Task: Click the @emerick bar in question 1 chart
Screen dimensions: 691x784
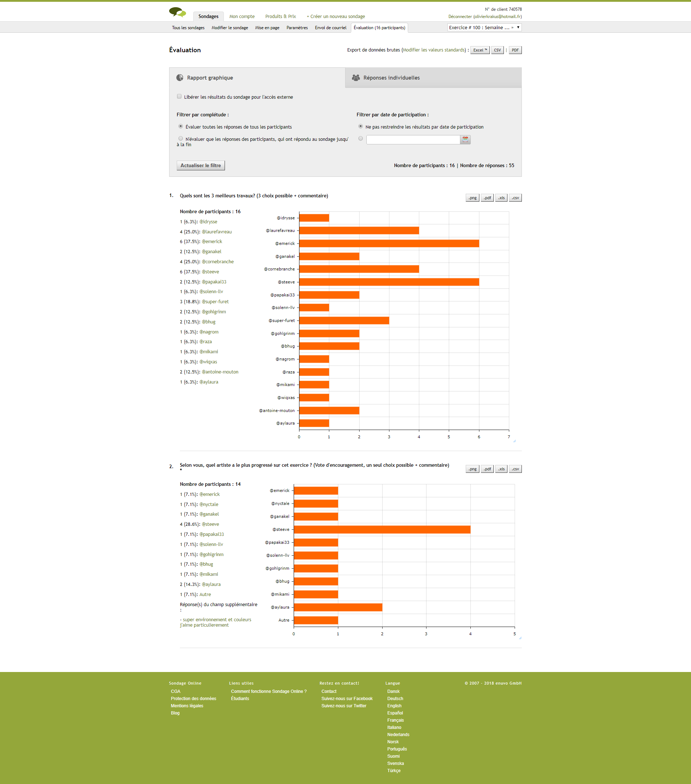Action: tap(389, 243)
